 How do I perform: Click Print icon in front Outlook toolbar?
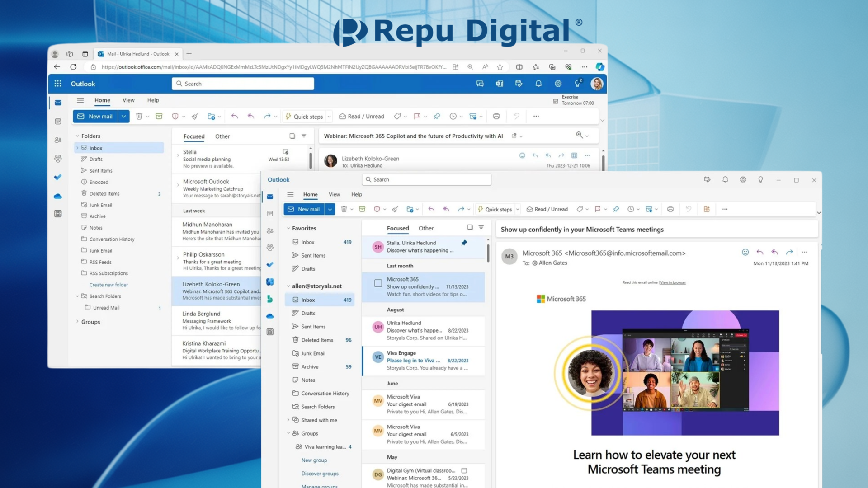(670, 209)
